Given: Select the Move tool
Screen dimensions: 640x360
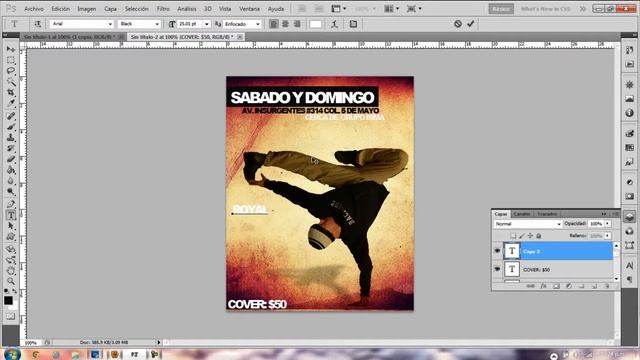Looking at the screenshot, I should [11, 49].
